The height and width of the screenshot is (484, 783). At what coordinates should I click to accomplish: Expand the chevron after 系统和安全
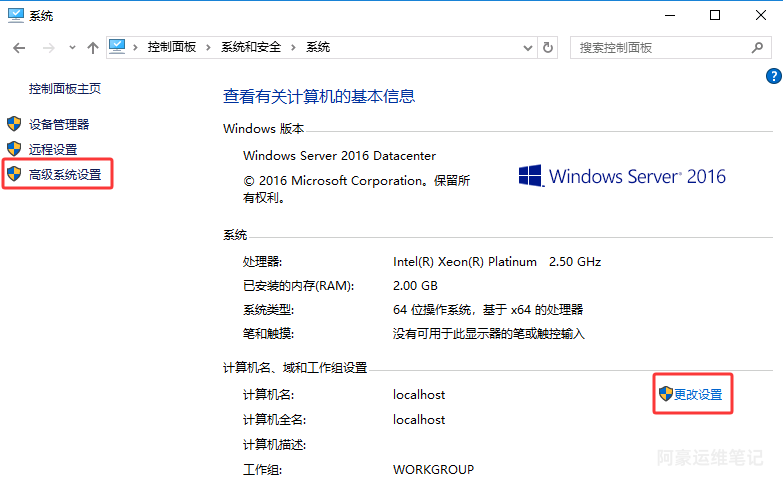coord(293,47)
